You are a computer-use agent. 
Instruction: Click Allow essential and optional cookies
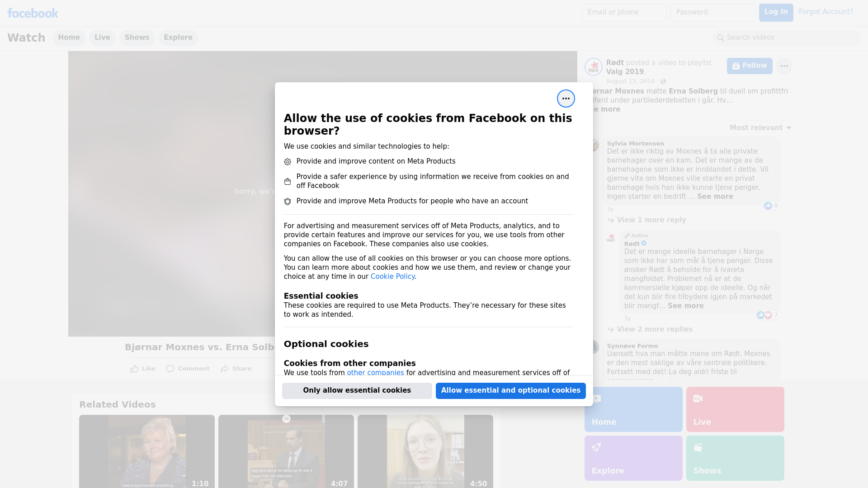pos(510,390)
